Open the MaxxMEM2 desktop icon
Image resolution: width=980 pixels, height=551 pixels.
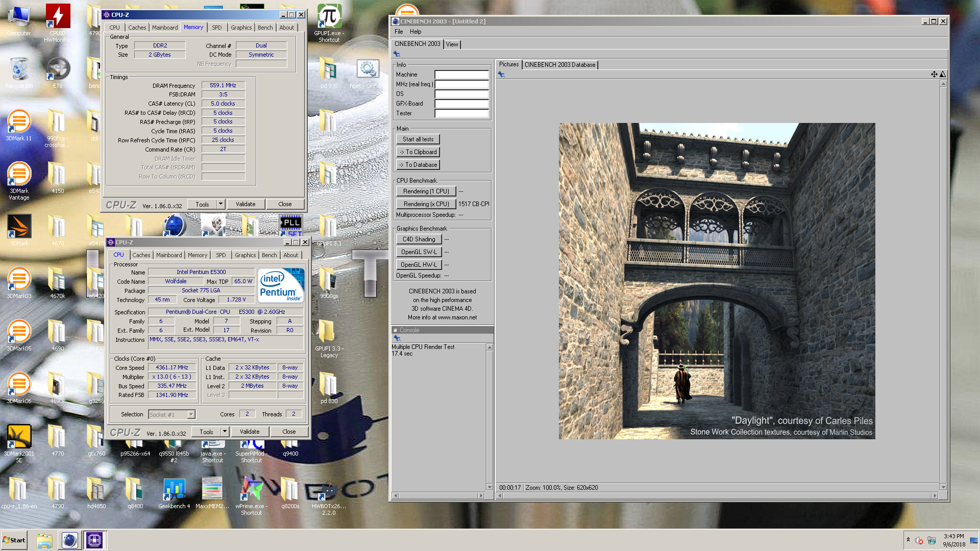click(x=212, y=494)
